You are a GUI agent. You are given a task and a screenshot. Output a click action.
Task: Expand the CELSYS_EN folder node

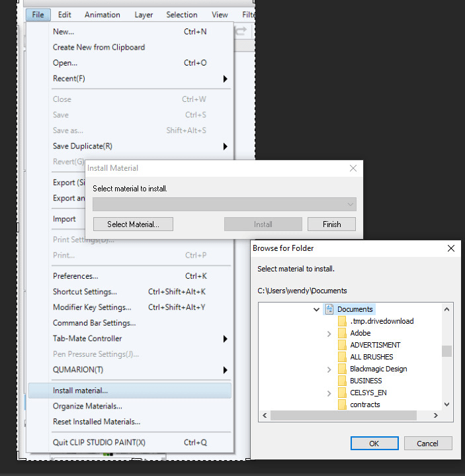329,393
